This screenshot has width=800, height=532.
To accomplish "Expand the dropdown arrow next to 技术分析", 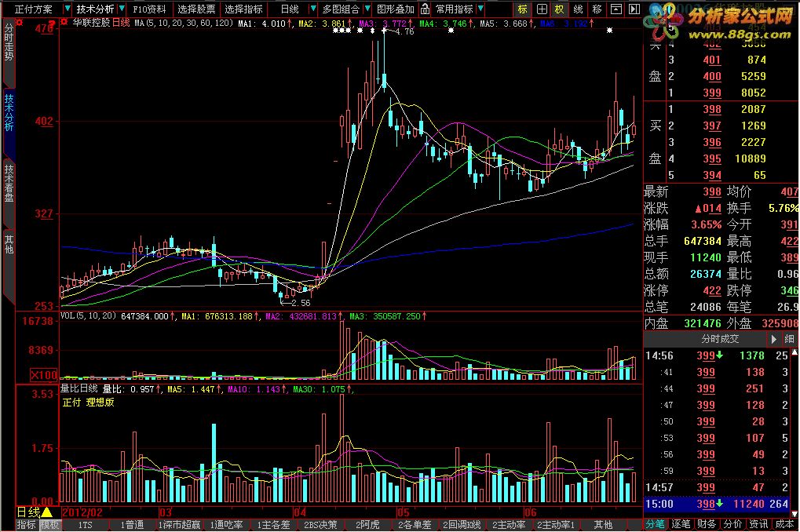I will (122, 9).
